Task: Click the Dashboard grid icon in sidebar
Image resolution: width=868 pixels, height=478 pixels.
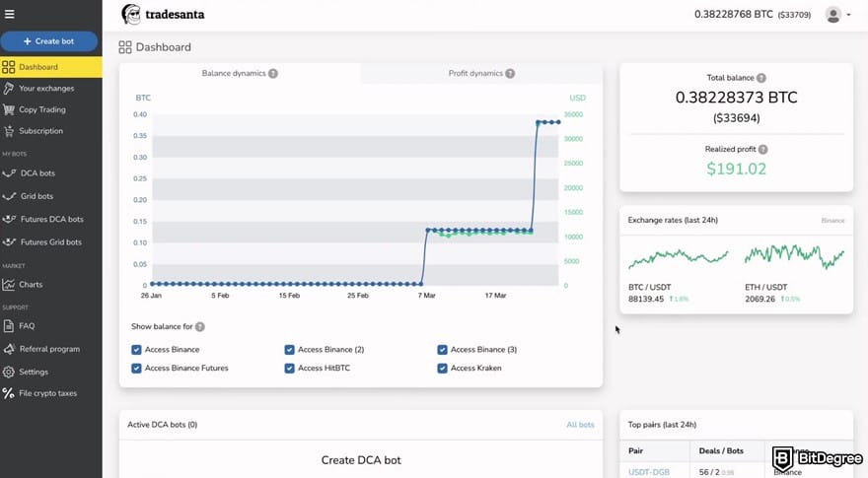Action: [8, 67]
